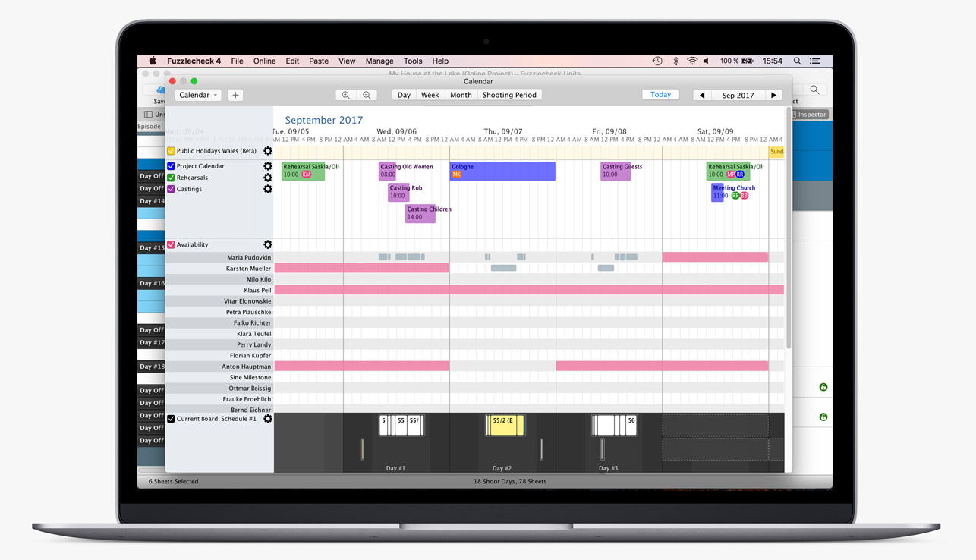
Task: Go to previous month using left arrow
Action: 702,95
